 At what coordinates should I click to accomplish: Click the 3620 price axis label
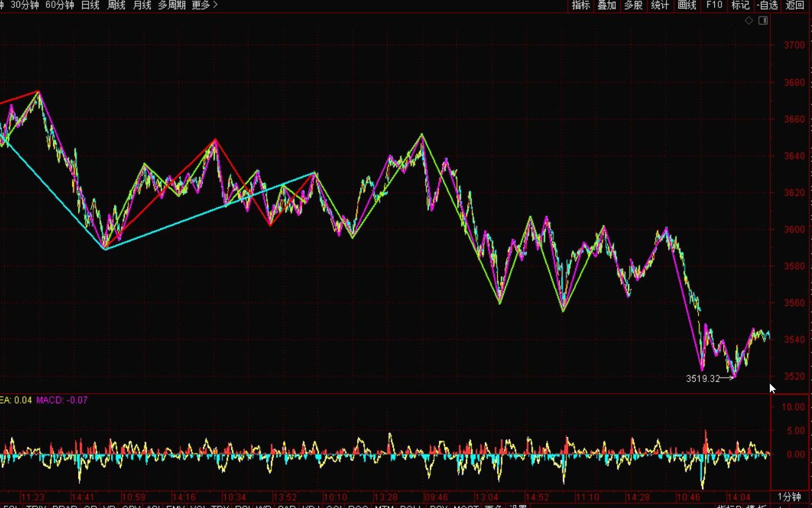(x=794, y=192)
